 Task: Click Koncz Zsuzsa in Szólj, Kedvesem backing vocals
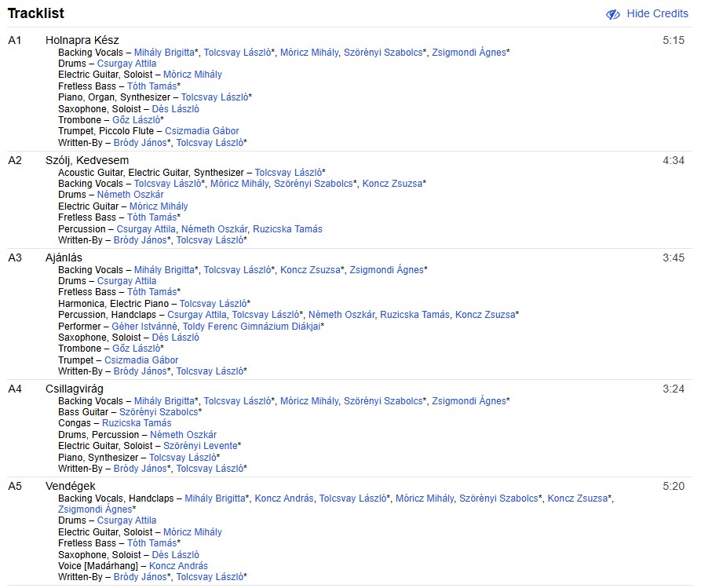click(392, 184)
